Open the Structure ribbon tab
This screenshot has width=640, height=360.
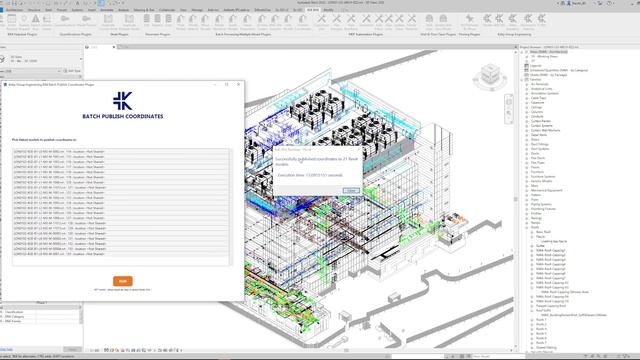[34, 10]
